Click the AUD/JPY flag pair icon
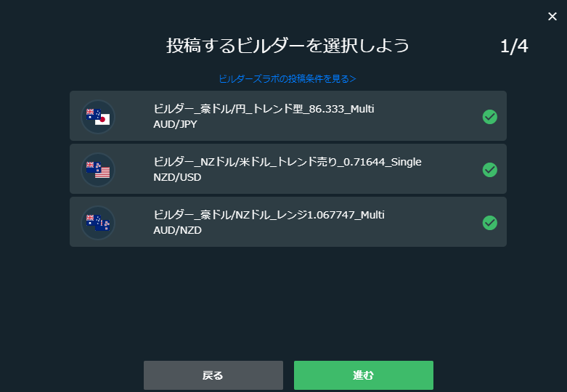567x392 pixels. (98, 117)
